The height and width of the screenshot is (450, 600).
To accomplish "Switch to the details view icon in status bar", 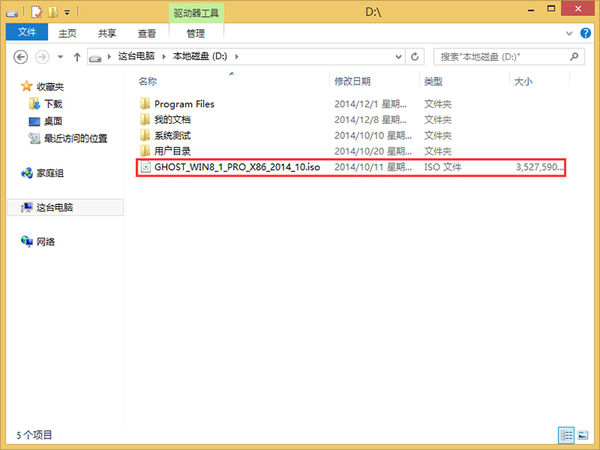I will tap(568, 435).
